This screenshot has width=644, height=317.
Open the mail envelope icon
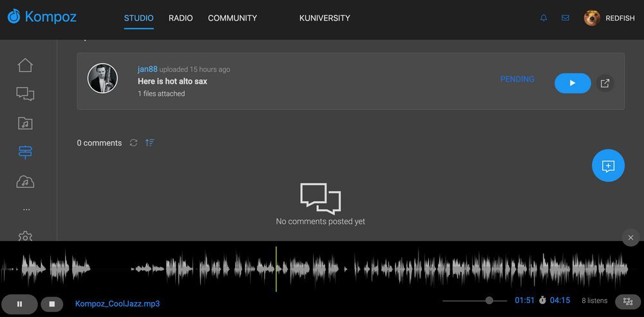(x=565, y=18)
